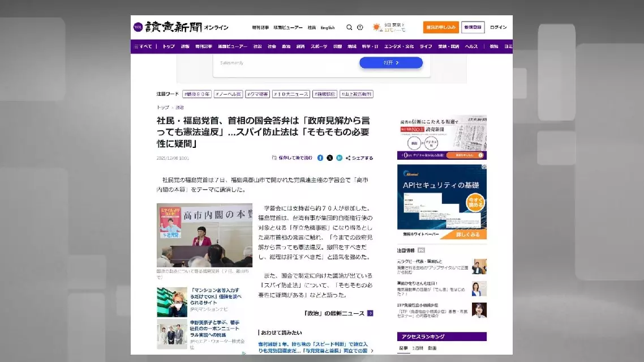The width and height of the screenshot is (644, 362).
Task: Click the 新規登録 button
Action: pyautogui.click(x=473, y=27)
